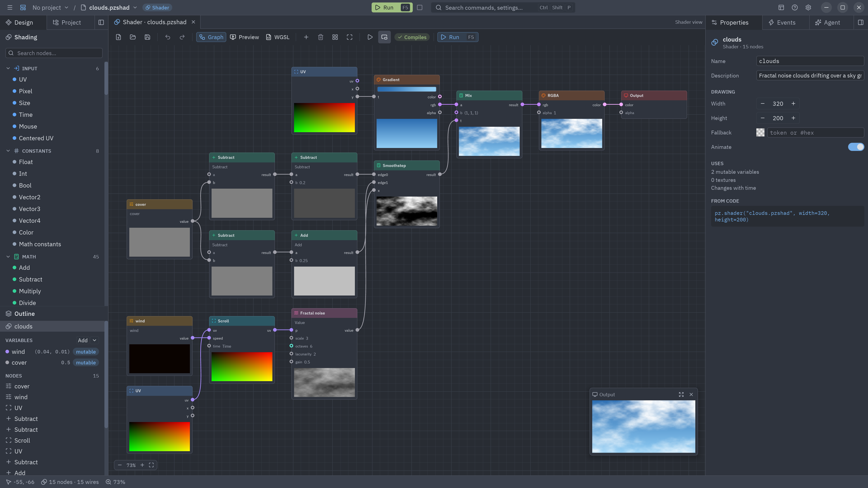Open a shader file via folder icon
Screen dimensions: 868x488
click(133, 37)
